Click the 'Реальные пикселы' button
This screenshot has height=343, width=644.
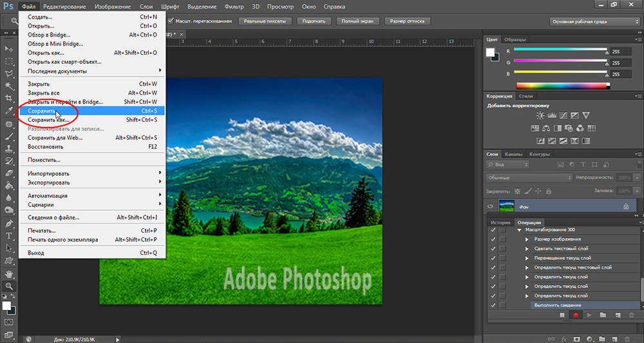(x=265, y=21)
